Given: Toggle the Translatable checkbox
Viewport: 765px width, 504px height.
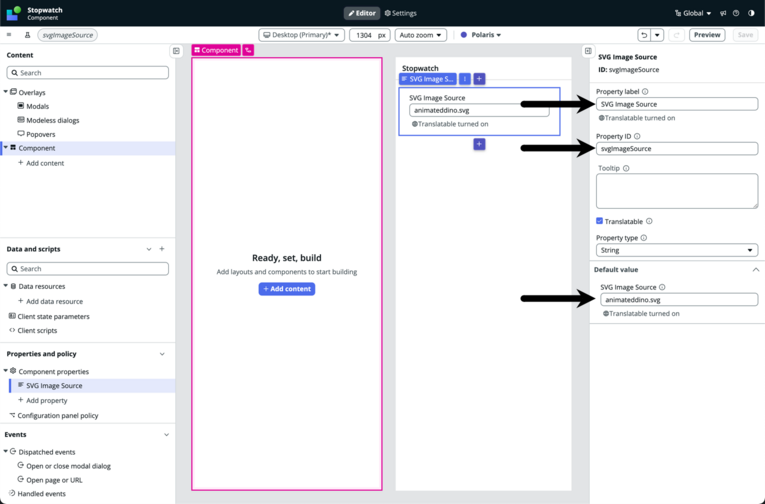Looking at the screenshot, I should (600, 221).
